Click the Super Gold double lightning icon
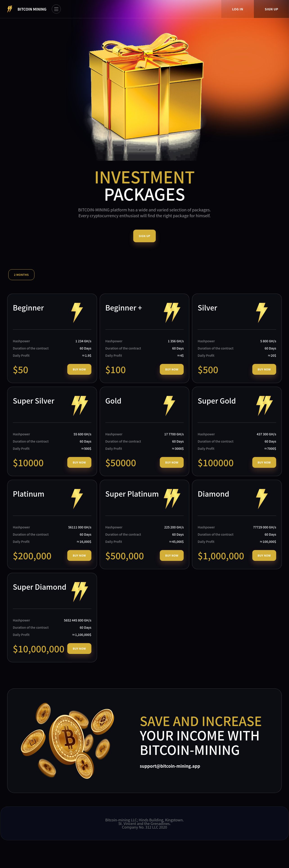 [264, 405]
